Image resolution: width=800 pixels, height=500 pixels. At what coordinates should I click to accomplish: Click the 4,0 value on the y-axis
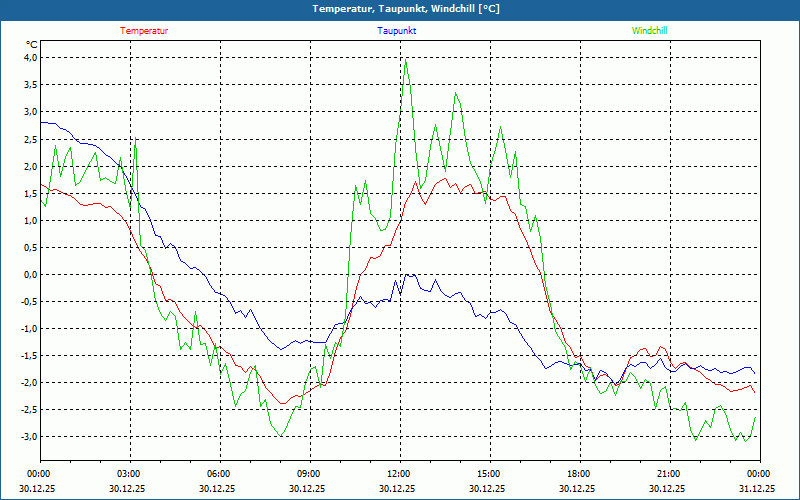click(30, 58)
